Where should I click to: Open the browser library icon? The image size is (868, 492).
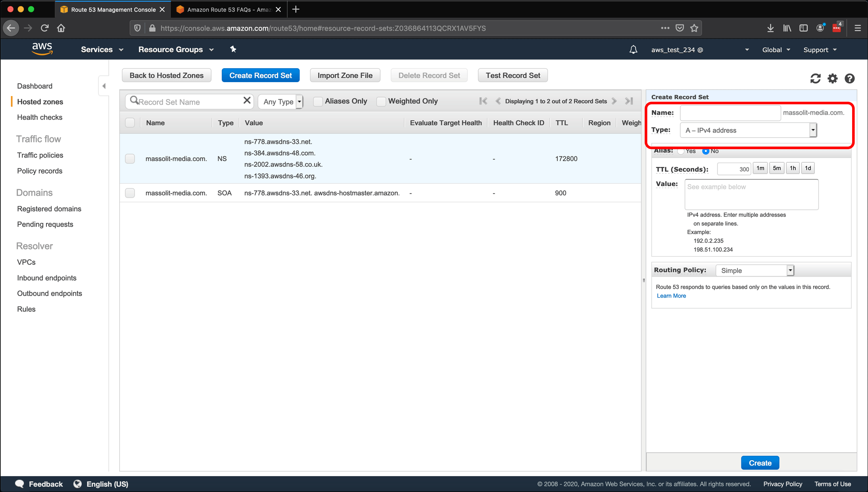coord(787,28)
